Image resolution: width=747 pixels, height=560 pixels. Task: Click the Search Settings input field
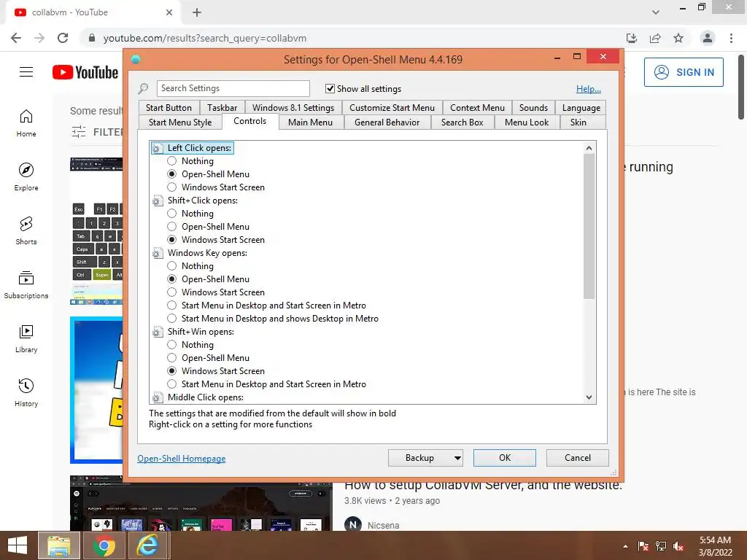[233, 88]
